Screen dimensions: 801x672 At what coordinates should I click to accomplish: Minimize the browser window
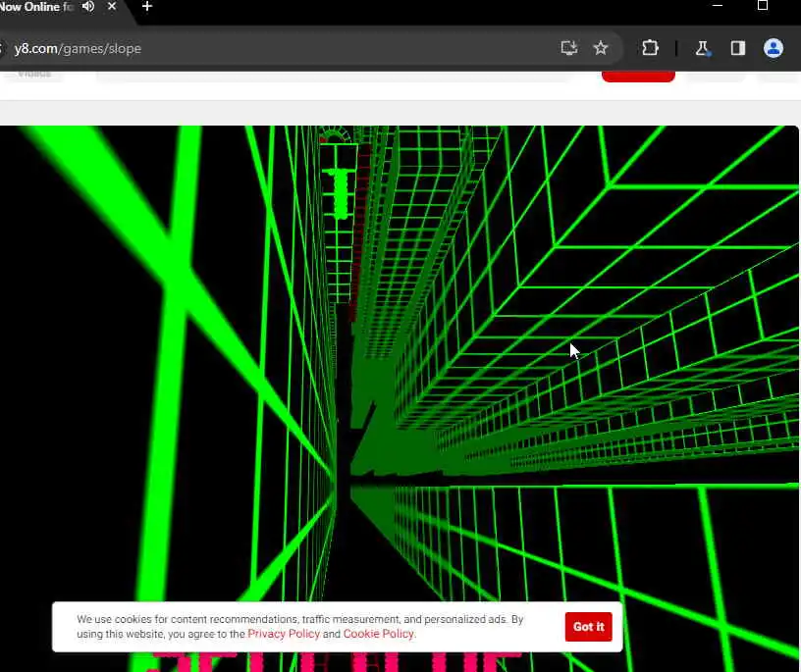pyautogui.click(x=718, y=6)
